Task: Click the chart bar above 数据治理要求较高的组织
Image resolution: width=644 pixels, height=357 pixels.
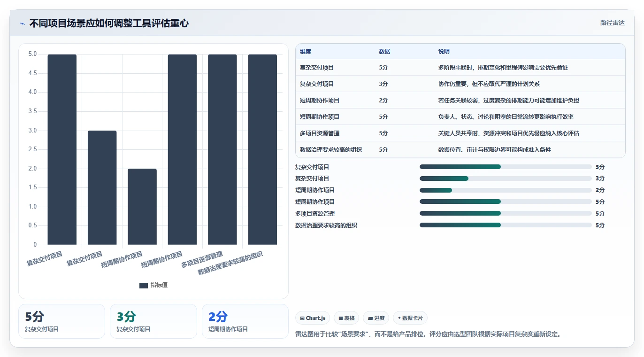Action: click(x=262, y=149)
